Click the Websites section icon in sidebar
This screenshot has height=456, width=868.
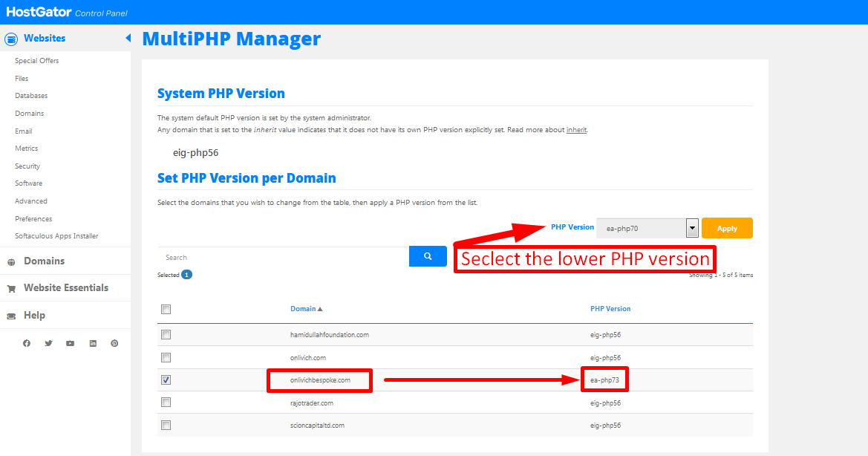coord(11,39)
